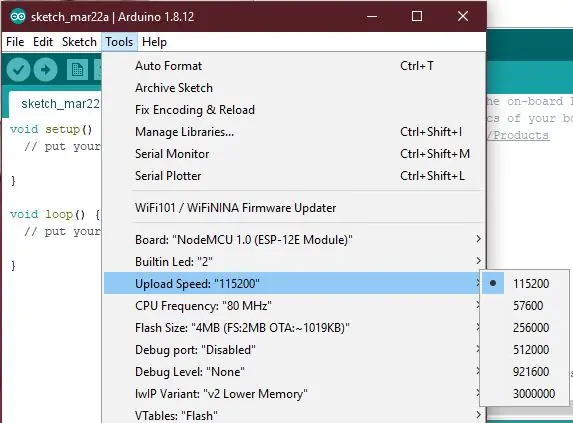Click the Upload arrow toolbar icon
Viewport: 573px width, 423px height.
[x=45, y=69]
